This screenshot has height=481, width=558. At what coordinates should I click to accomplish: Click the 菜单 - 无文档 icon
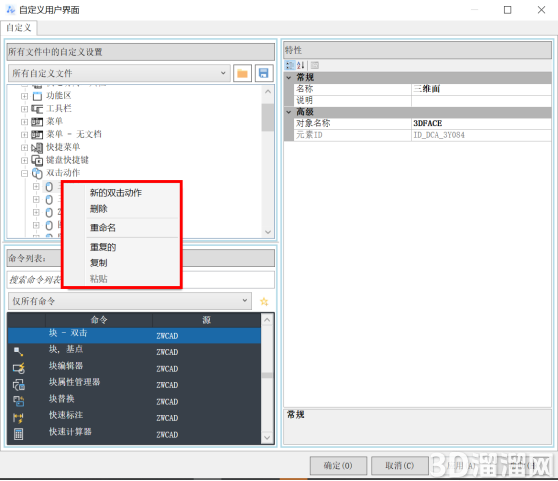click(x=37, y=135)
